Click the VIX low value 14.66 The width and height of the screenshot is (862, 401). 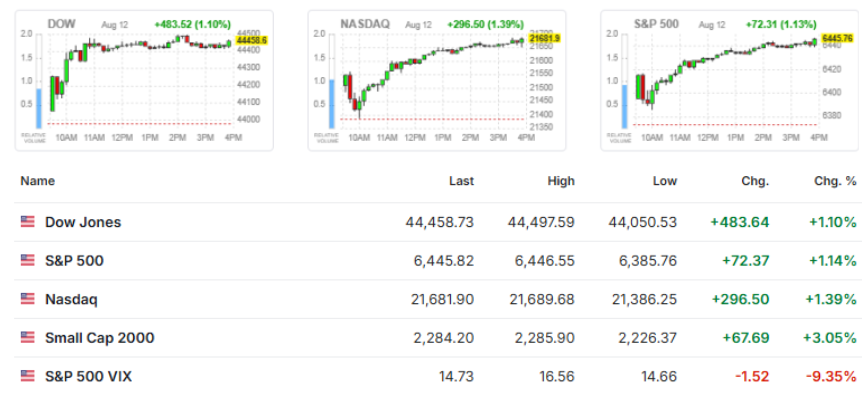[x=659, y=377]
